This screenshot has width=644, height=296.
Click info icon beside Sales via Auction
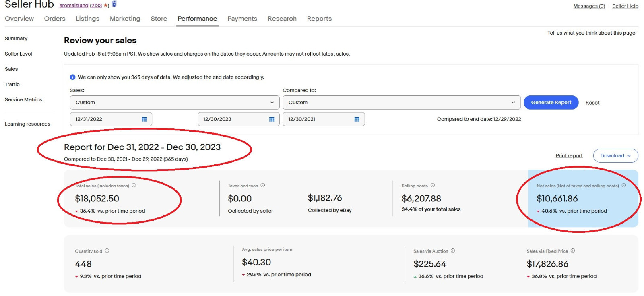click(x=453, y=251)
